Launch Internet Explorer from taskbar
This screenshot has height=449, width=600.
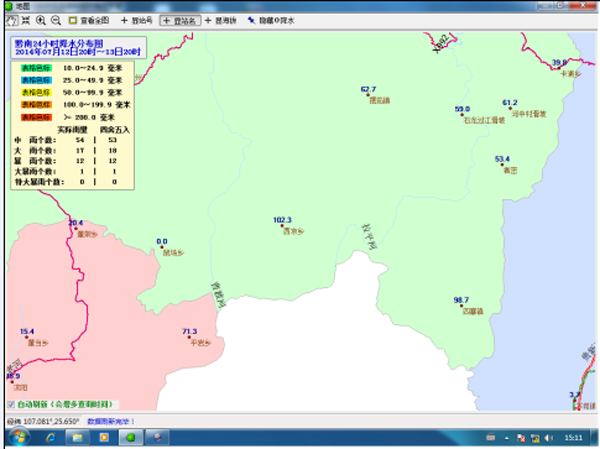51,438
